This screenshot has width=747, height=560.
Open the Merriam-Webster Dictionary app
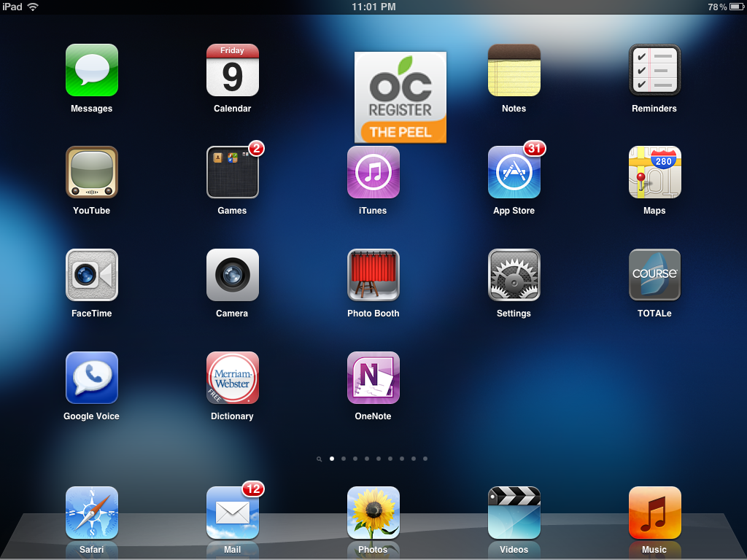tap(233, 378)
